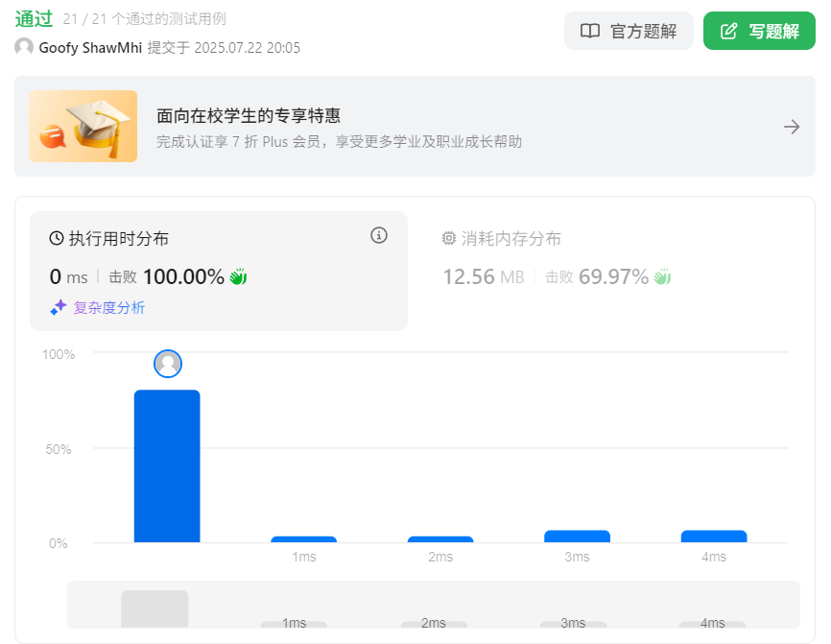Screen dimensions: 831x644
Task: Click the 写题解 write solution button
Action: [759, 31]
